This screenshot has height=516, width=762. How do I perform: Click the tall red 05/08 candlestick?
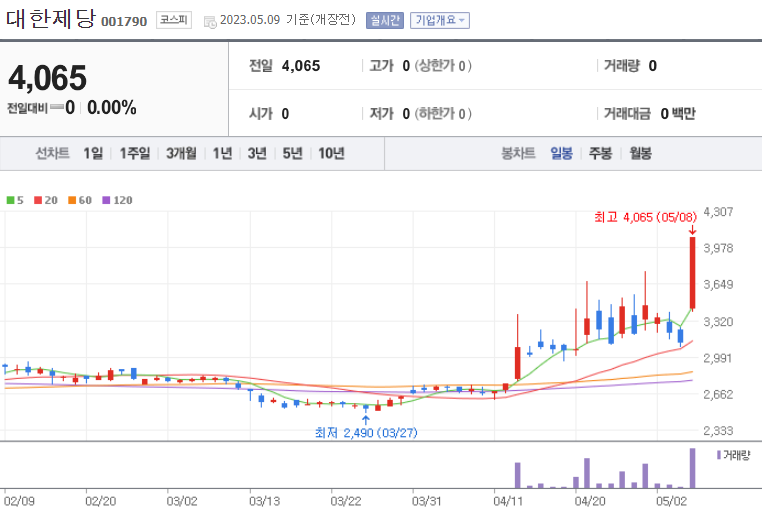click(x=693, y=273)
